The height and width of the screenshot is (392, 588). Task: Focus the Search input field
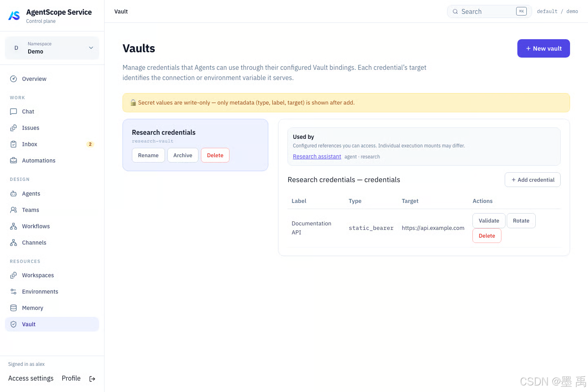click(489, 11)
